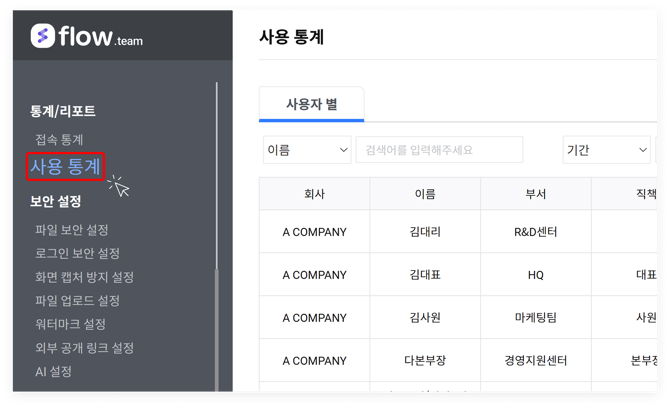The height and width of the screenshot is (407, 670).
Task: Switch to the 사용자 별 tab
Action: coord(311,104)
